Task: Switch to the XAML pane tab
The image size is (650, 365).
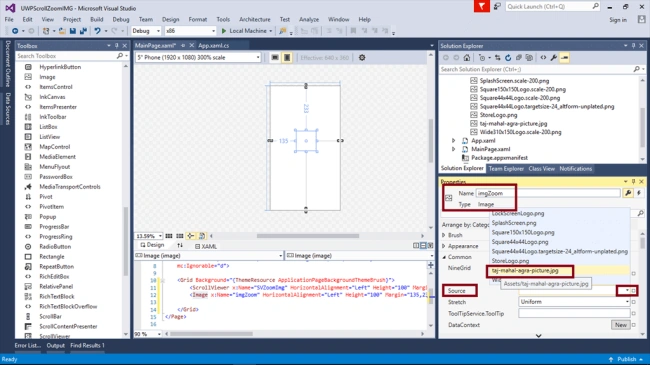Action: [206, 246]
